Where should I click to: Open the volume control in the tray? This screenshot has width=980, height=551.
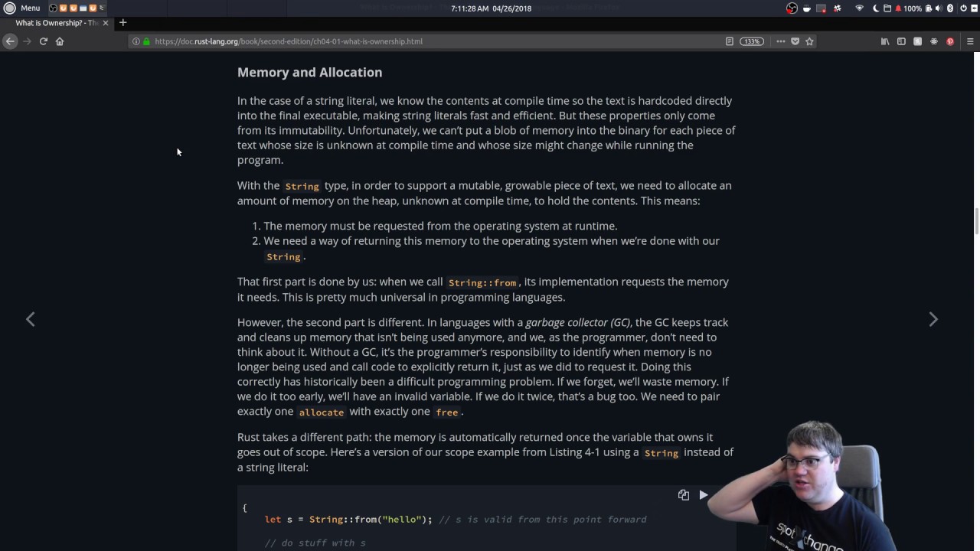point(939,8)
